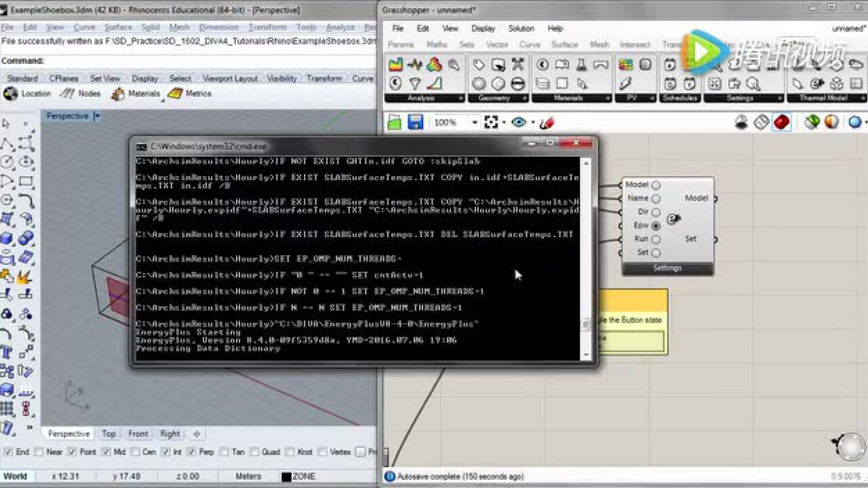
Task: Open the Grasshopper eye preview dropdown arrow
Action: [x=532, y=123]
